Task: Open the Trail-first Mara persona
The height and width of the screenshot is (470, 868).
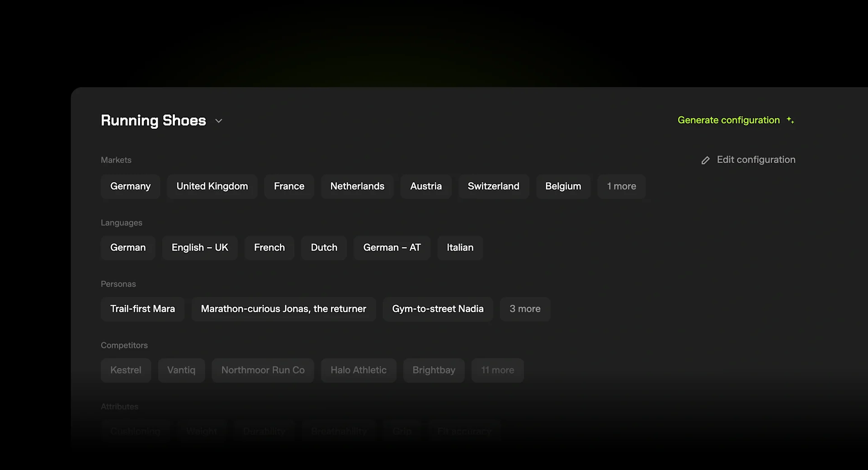Action: [142, 309]
